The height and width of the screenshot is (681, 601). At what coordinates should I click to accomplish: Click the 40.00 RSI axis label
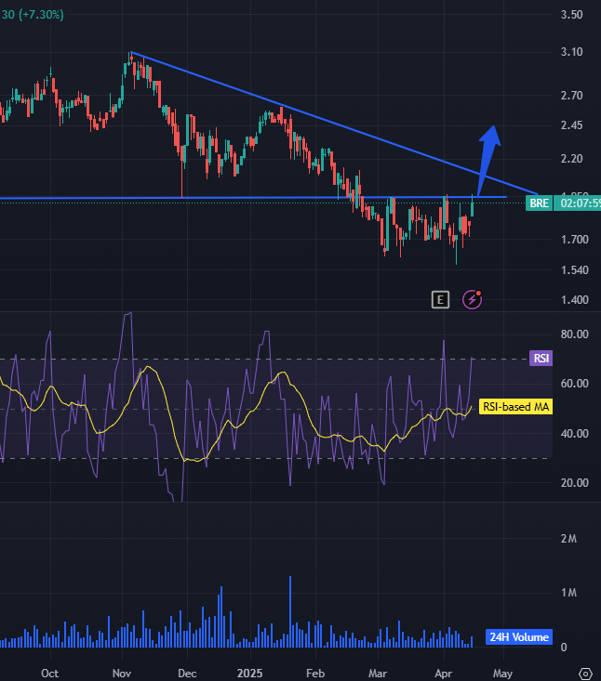click(575, 434)
